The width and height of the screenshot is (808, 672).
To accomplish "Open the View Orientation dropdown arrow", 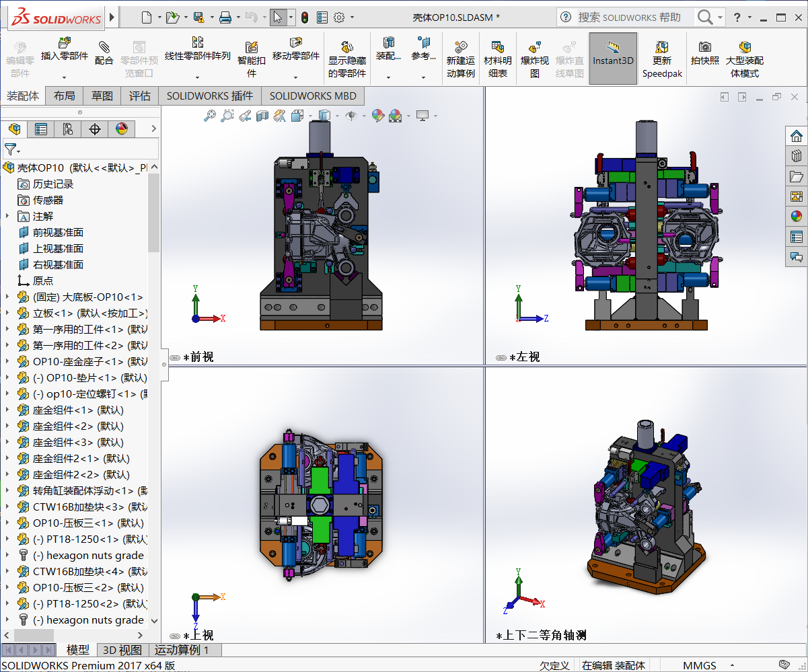I will point(309,116).
